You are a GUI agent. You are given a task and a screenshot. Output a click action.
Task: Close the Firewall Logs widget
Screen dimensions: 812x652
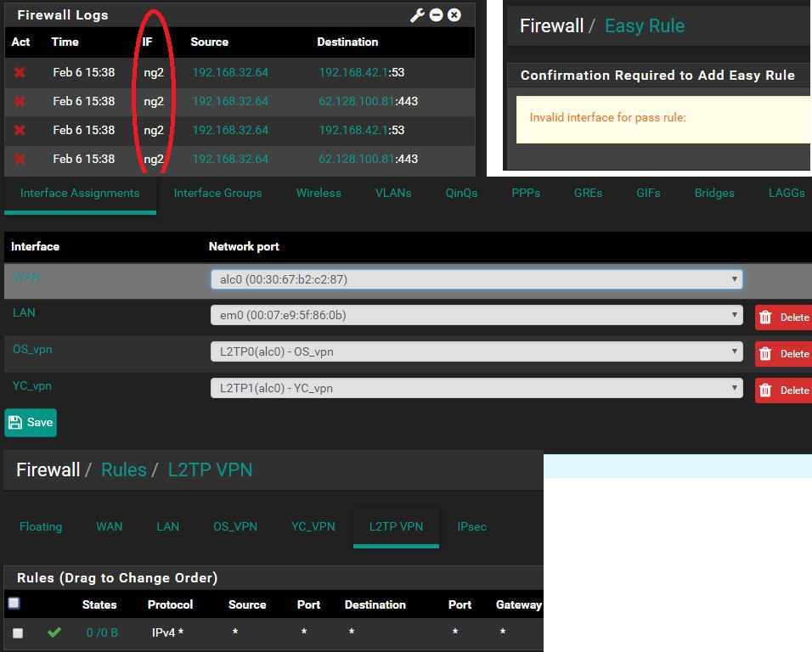(454, 15)
